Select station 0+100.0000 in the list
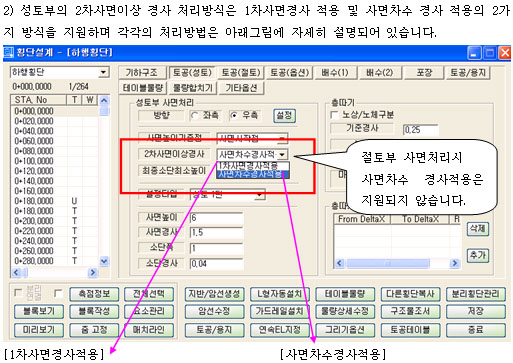This screenshot has width=513, height=363. (34, 161)
